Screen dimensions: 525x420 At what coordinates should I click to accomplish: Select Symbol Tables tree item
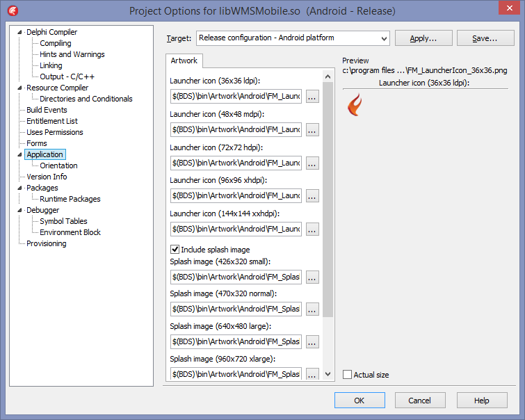point(63,221)
